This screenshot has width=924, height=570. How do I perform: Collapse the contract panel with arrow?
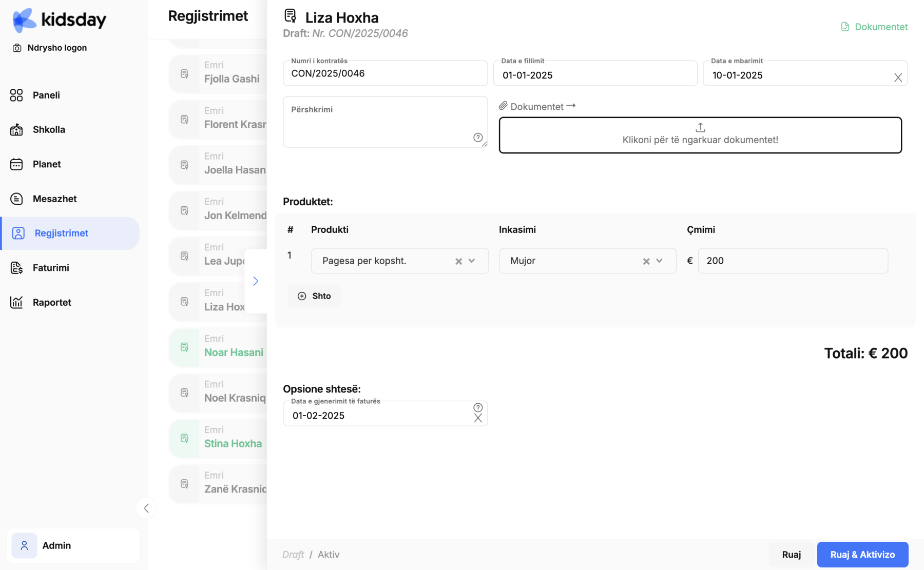coord(256,281)
